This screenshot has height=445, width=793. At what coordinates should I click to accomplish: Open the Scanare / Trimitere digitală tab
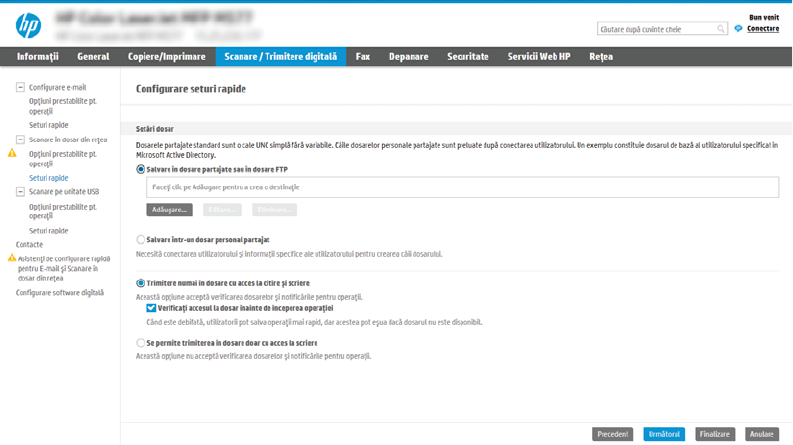point(281,57)
